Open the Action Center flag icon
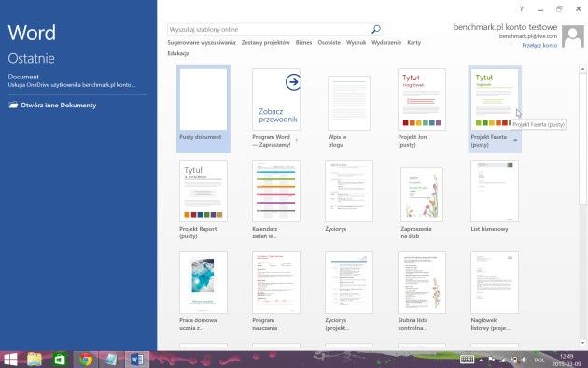This screenshot has height=368, width=588. 491,360
